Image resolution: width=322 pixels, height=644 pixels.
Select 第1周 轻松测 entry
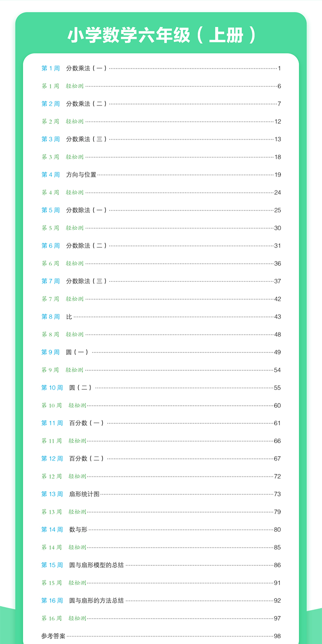(161, 86)
